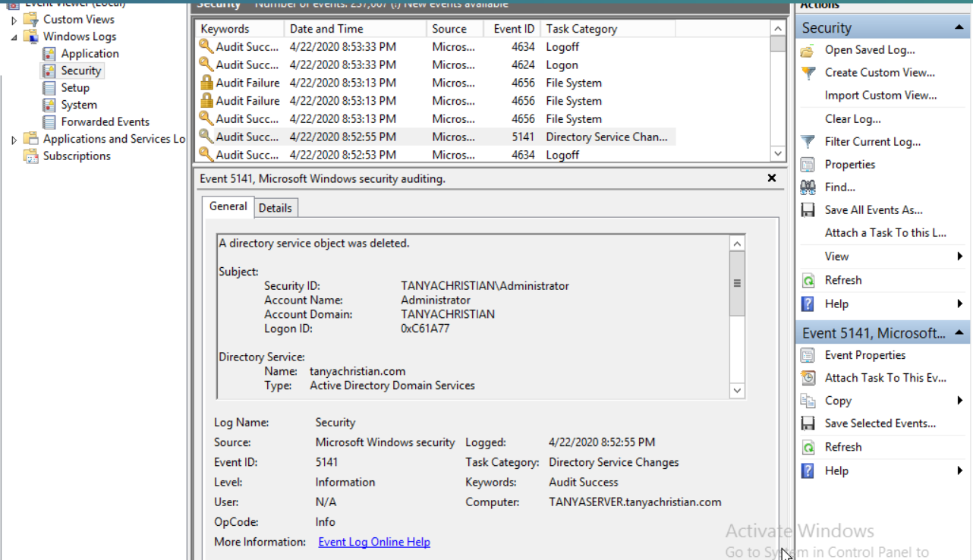This screenshot has height=560, width=973.
Task: Sort events by the Date and Time column
Action: click(355, 29)
